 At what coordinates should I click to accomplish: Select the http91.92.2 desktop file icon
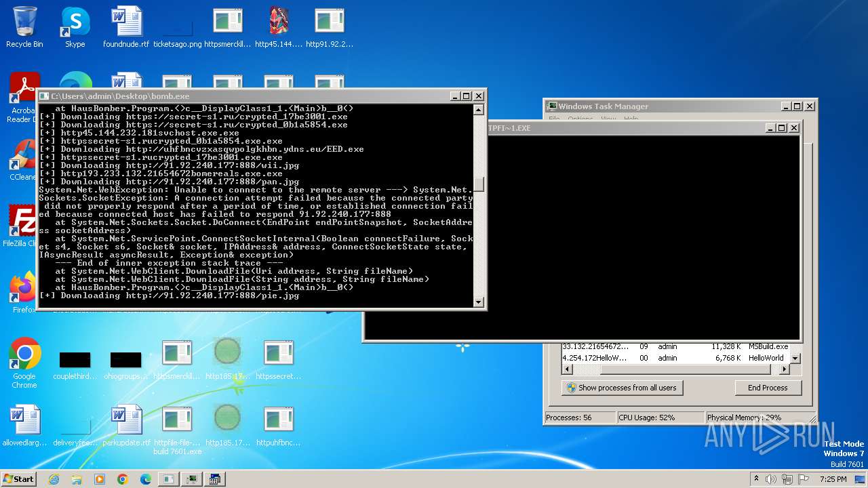point(330,27)
